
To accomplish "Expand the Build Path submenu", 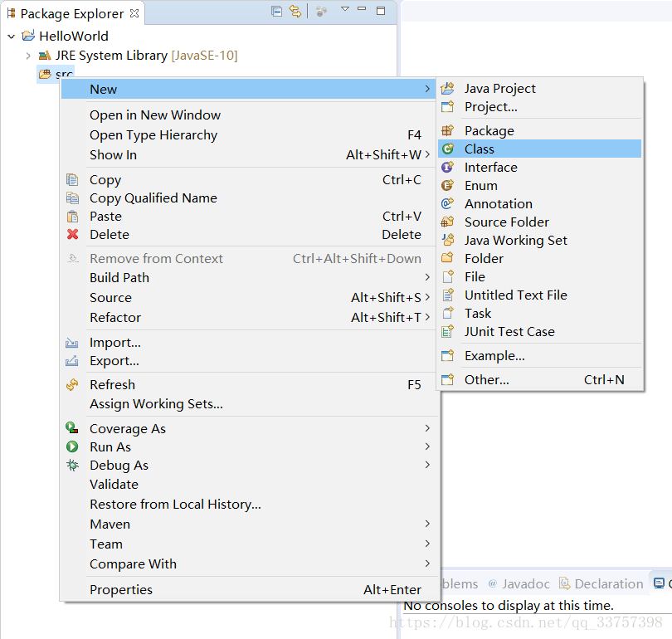I will pos(119,277).
